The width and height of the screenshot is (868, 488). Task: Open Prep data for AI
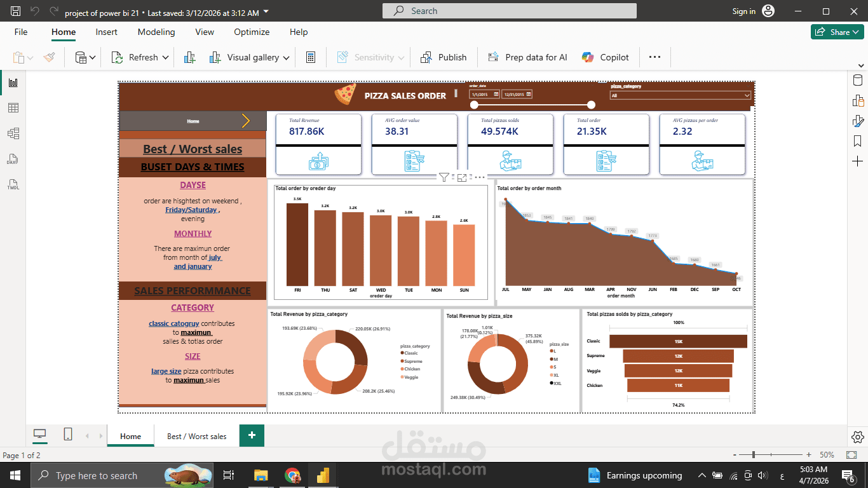pyautogui.click(x=527, y=57)
